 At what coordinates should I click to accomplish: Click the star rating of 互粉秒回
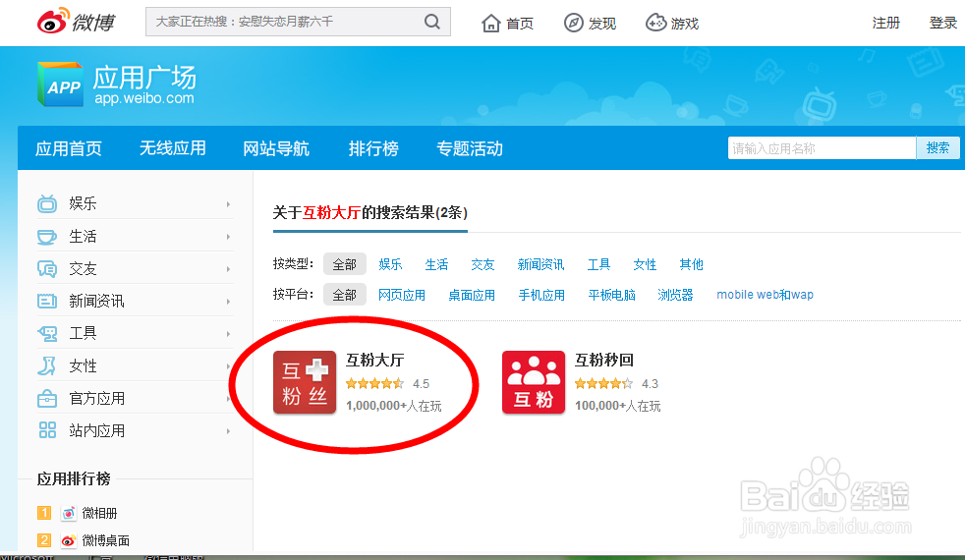(603, 384)
